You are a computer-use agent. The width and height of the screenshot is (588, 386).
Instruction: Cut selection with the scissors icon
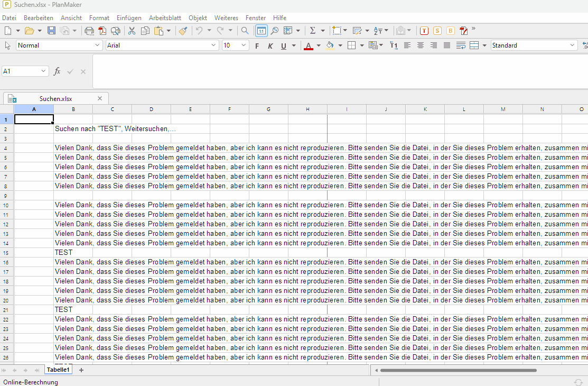132,31
